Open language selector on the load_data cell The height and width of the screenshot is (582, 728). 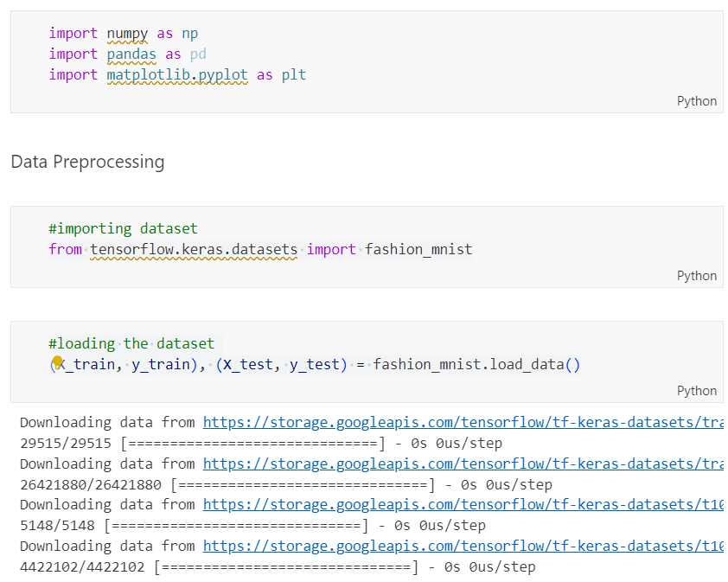tap(696, 391)
